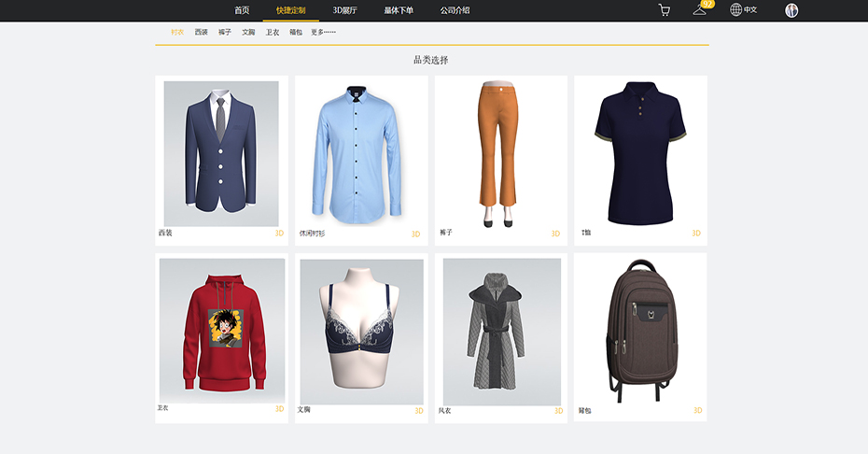Switch to the 3D展厅 menu
This screenshot has width=868, height=454.
tap(345, 10)
